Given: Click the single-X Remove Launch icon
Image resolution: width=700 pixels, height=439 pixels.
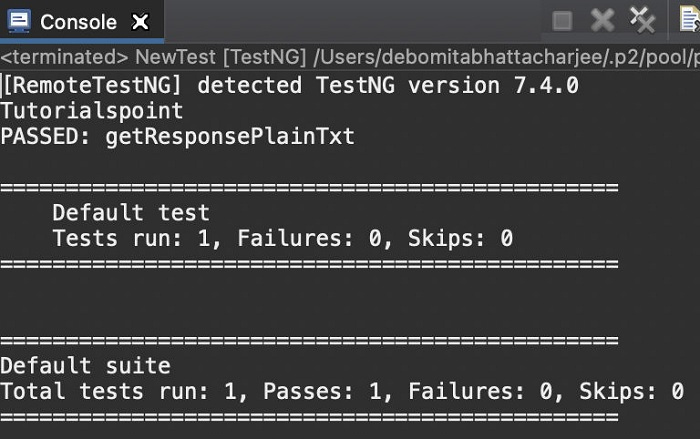Looking at the screenshot, I should (x=601, y=20).
